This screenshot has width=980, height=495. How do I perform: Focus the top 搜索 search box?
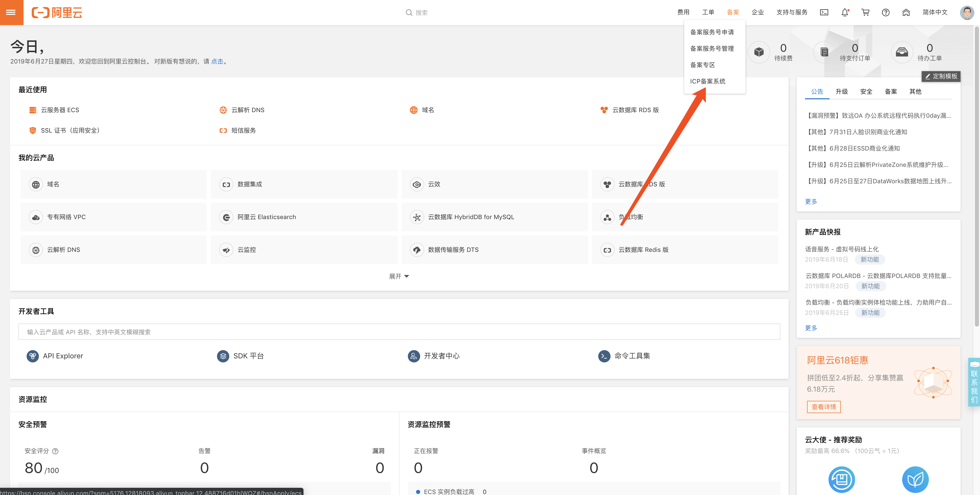coord(421,13)
